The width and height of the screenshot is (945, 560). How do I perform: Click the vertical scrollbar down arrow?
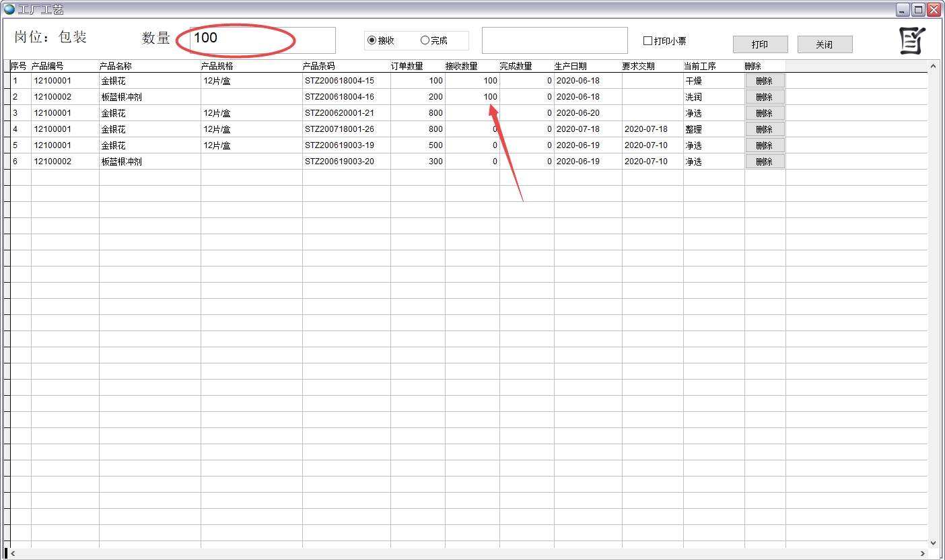click(933, 542)
